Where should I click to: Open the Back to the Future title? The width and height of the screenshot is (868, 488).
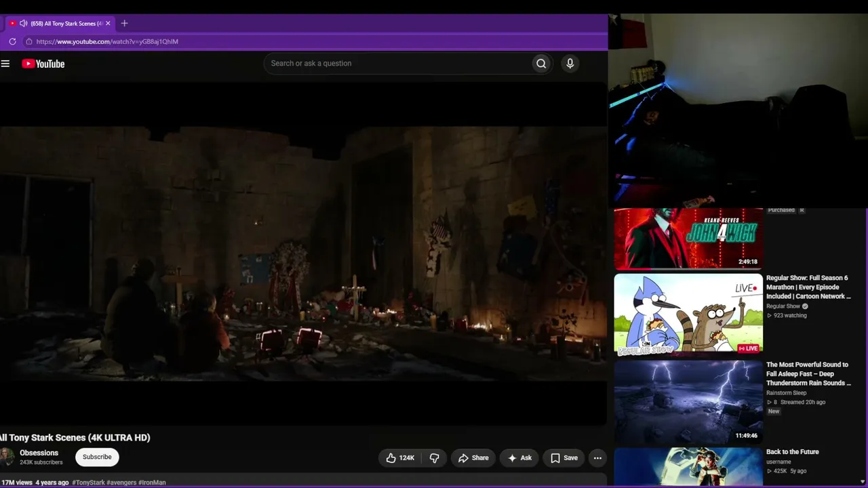[x=793, y=452]
